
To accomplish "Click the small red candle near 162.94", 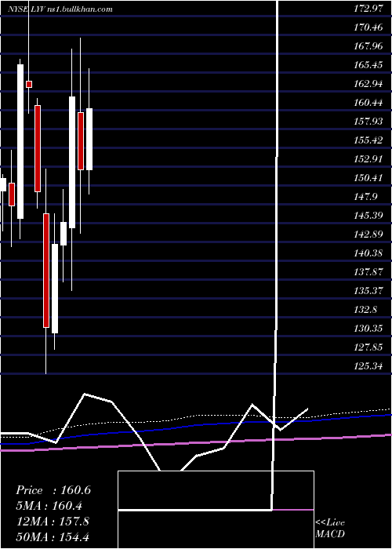I will [29, 84].
